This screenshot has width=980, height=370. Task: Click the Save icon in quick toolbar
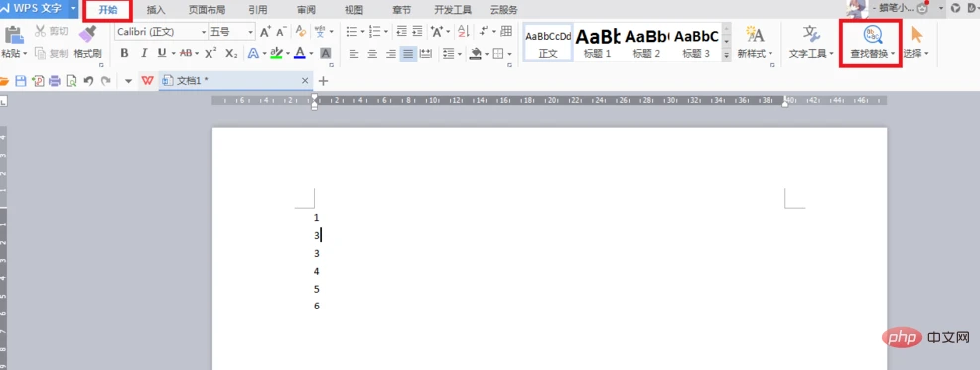tap(21, 81)
